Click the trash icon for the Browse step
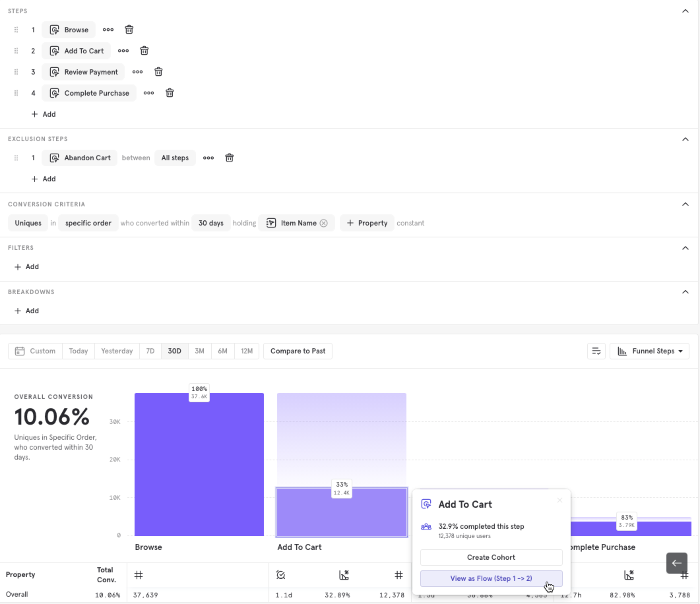700x604 pixels. (129, 30)
